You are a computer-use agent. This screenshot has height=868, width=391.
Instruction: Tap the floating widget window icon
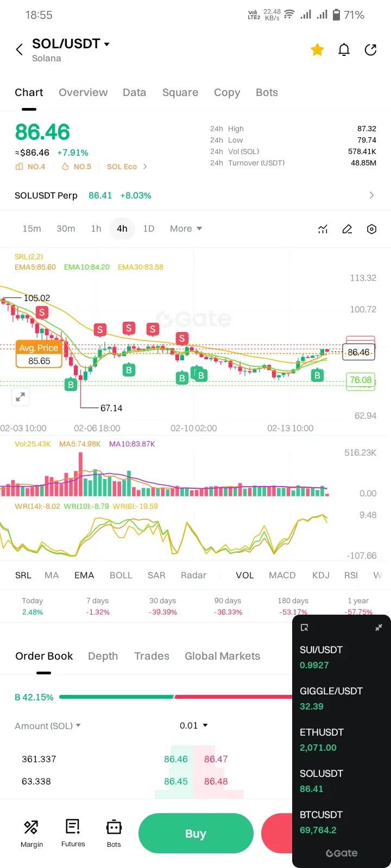(x=304, y=628)
